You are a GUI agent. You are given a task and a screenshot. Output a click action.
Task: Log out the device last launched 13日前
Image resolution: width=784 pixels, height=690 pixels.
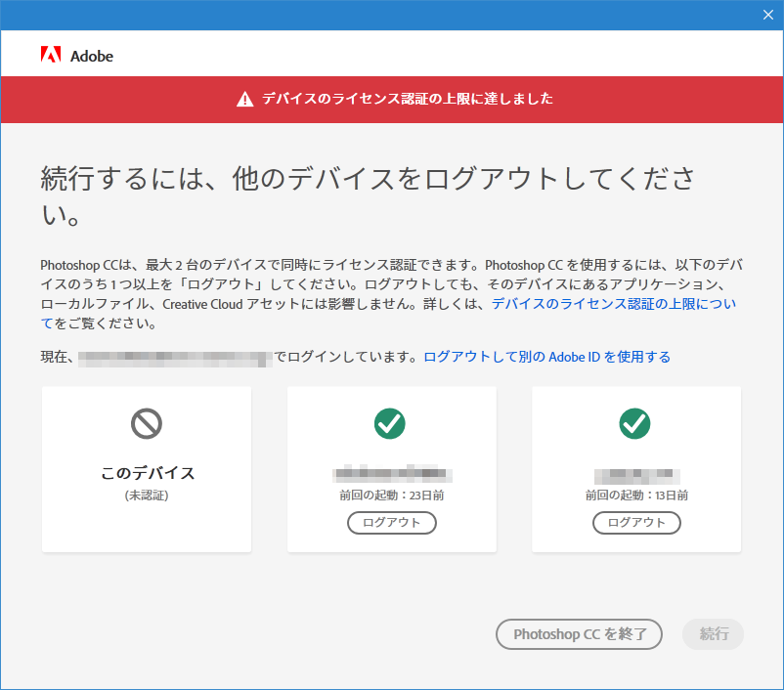click(636, 523)
